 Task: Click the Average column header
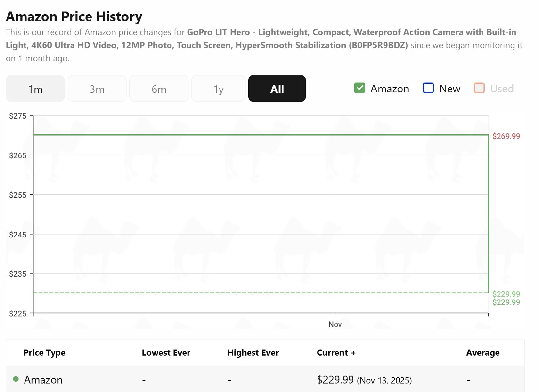pos(483,353)
